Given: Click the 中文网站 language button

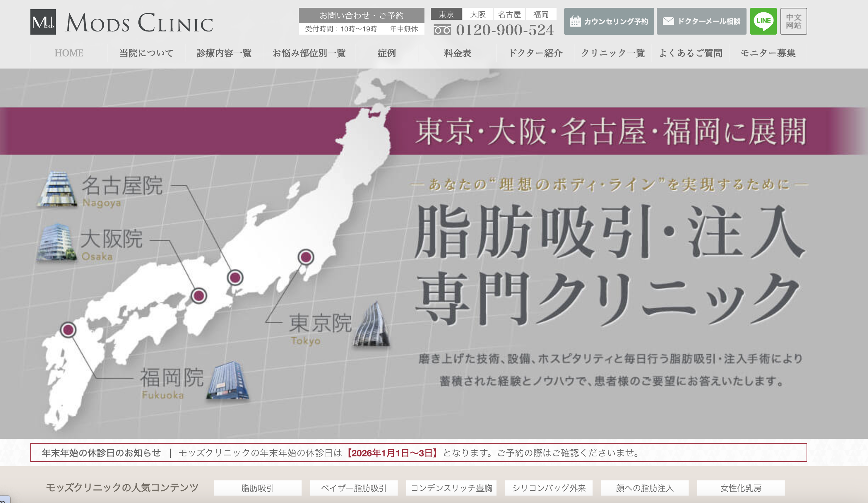Looking at the screenshot, I should [x=793, y=21].
